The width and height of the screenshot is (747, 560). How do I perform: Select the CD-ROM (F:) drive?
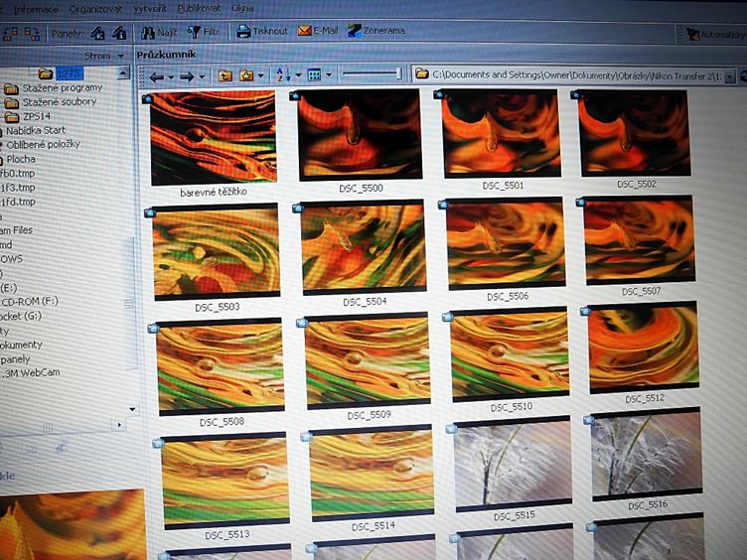coord(30,302)
